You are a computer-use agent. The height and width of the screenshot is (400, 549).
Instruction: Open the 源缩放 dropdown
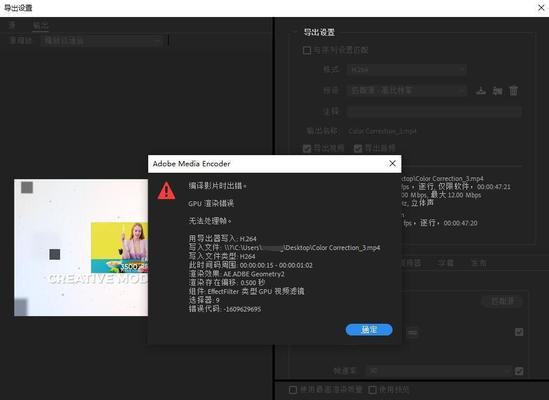pos(102,41)
